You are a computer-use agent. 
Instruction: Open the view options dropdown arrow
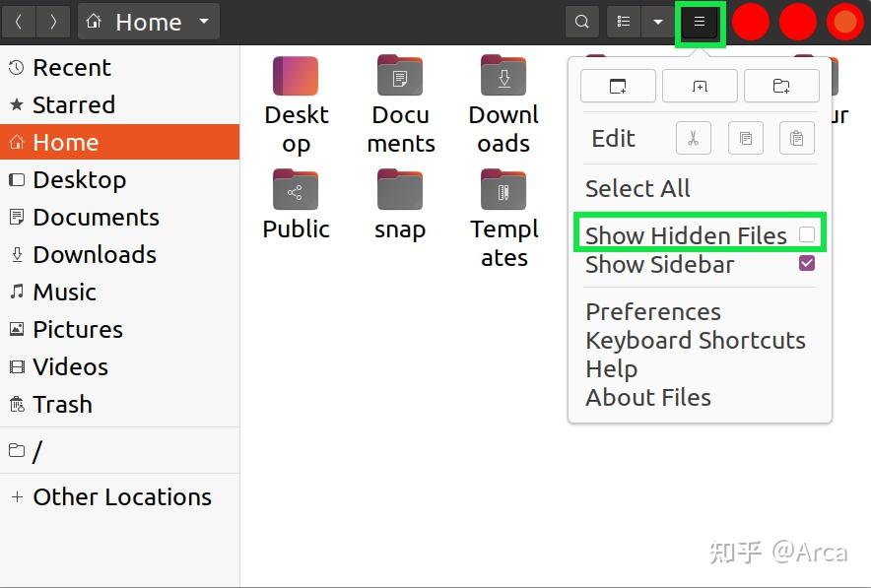[x=658, y=21]
